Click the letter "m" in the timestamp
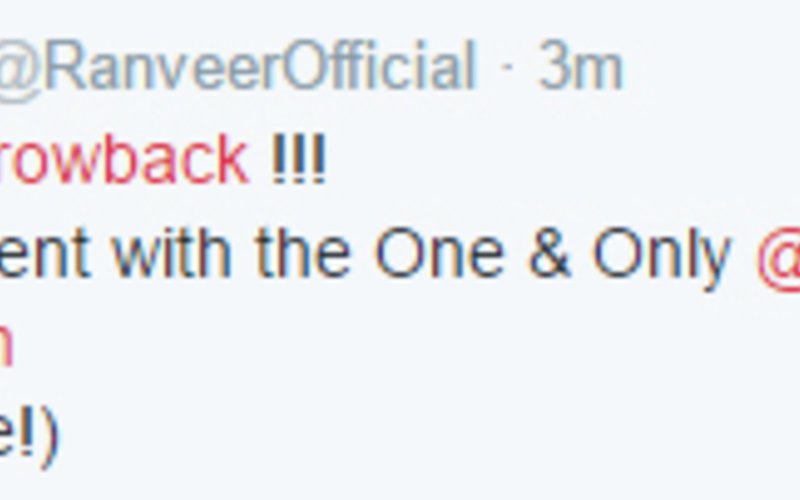 click(599, 73)
